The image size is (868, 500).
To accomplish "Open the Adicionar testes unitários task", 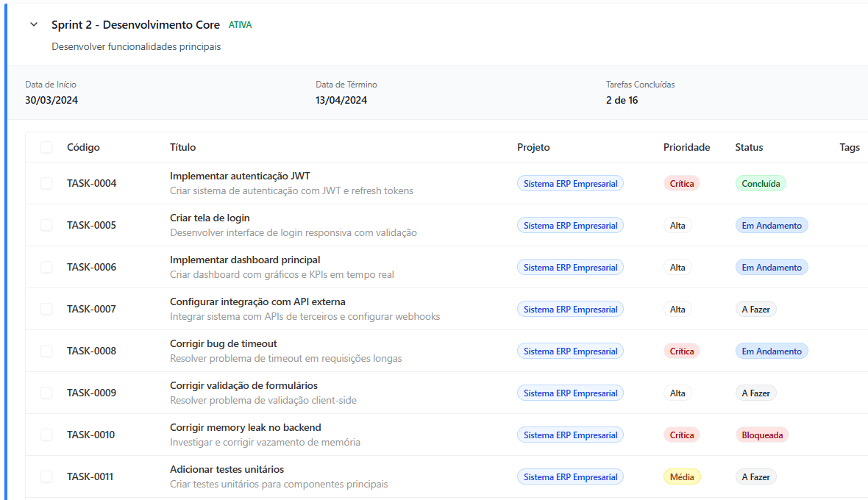I will (228, 469).
